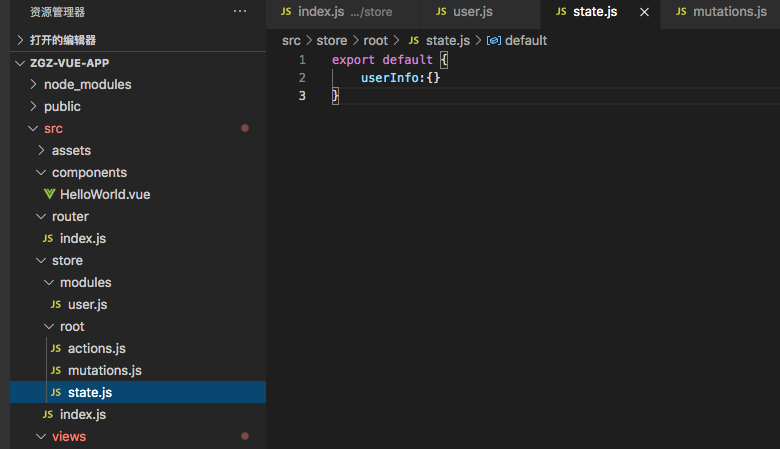Click the root breadcrumb segment
The image size is (780, 449).
pos(375,40)
